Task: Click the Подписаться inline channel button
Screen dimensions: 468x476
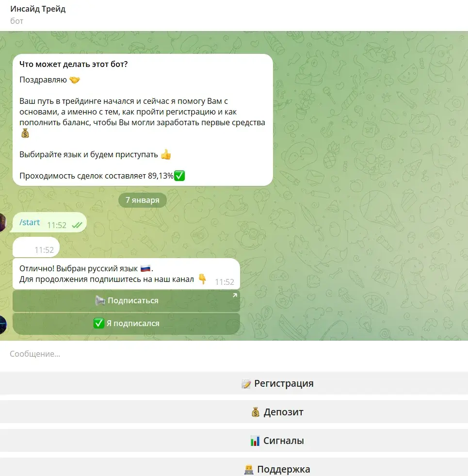Action: tap(126, 300)
